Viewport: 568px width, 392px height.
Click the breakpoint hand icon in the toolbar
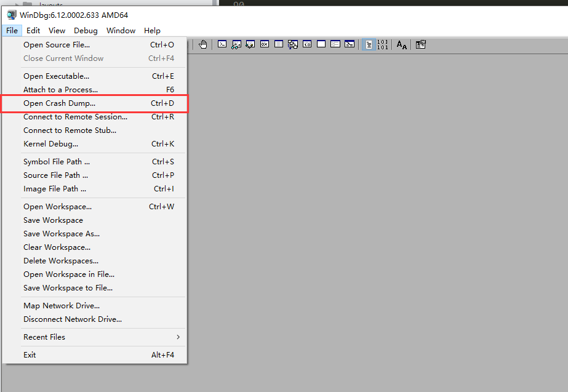tap(203, 44)
